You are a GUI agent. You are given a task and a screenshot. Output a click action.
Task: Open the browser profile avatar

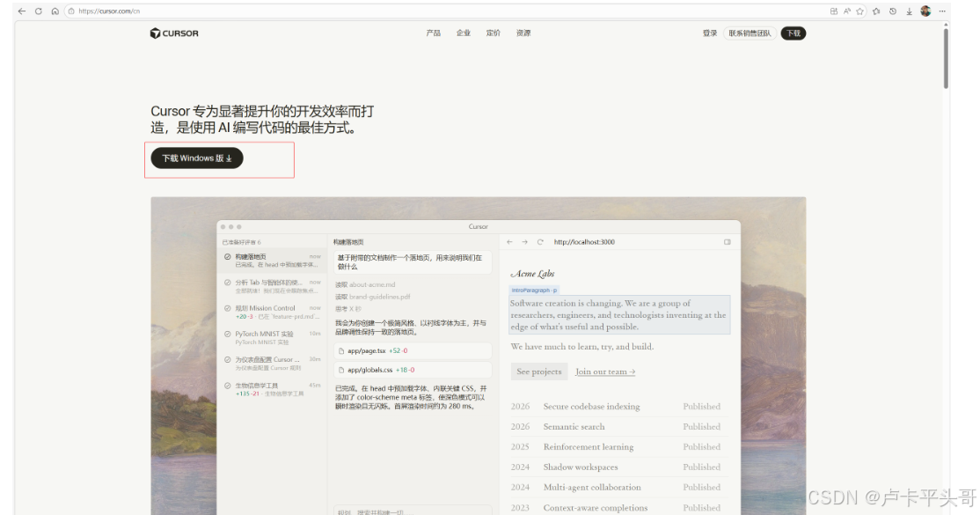925,11
